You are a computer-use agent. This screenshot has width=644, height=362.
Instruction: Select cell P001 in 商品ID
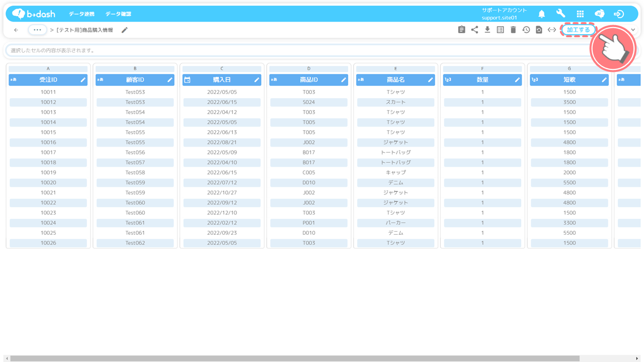pyautogui.click(x=309, y=223)
